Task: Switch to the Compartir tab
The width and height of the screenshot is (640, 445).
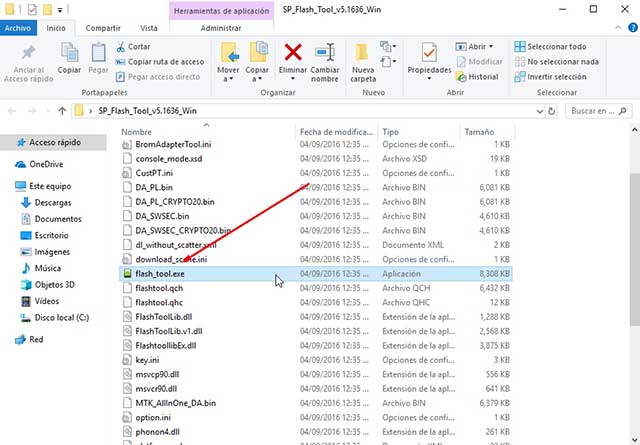Action: coord(103,28)
